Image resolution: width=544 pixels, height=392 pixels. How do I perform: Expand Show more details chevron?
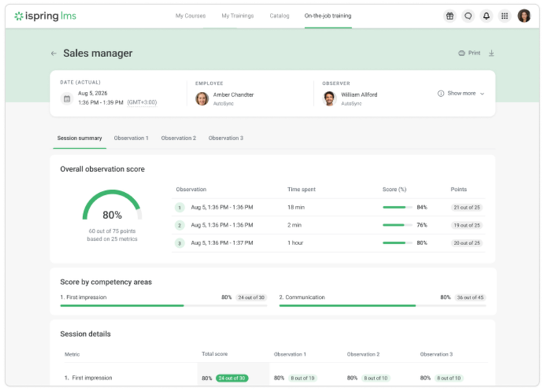pos(482,93)
